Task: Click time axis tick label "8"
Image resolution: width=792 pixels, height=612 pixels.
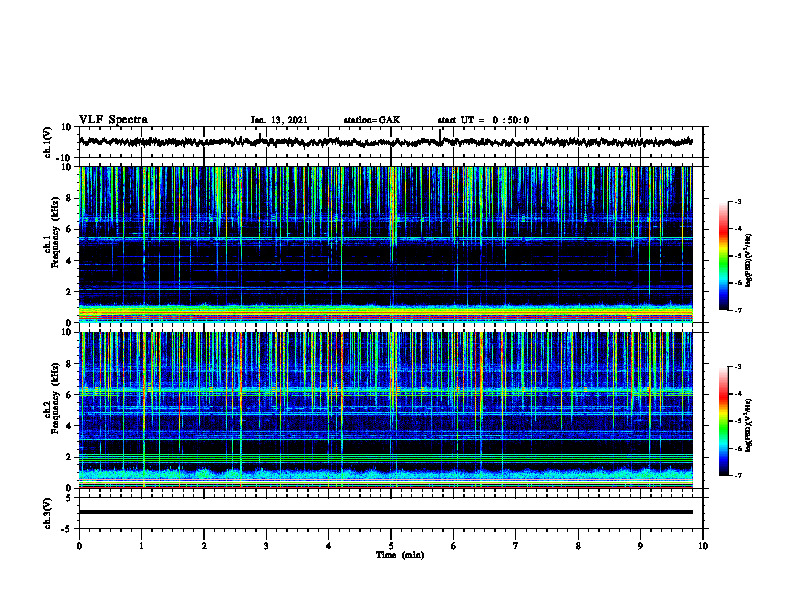Action: (578, 546)
